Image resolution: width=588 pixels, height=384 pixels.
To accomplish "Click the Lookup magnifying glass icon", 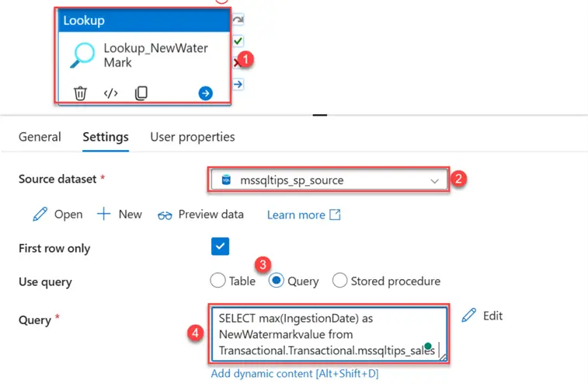I will (x=82, y=55).
